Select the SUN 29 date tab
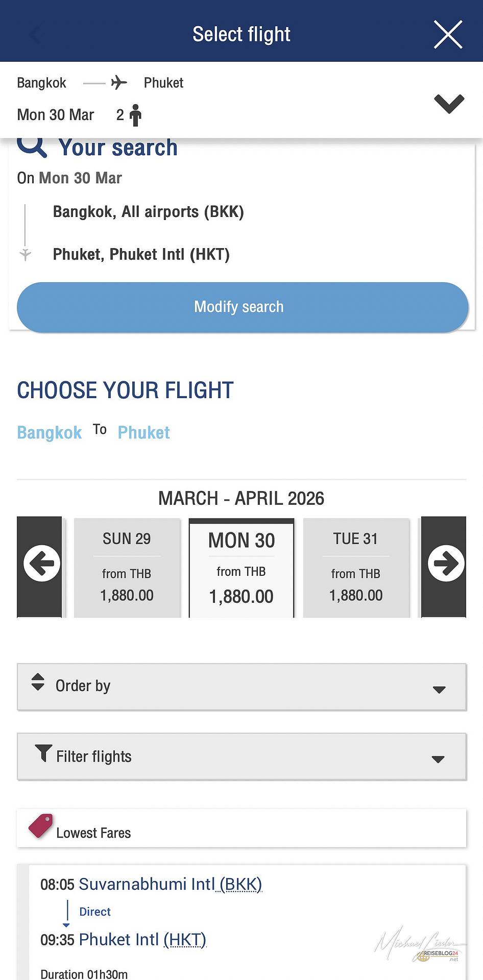Viewport: 483px width, 980px height. pos(127,568)
